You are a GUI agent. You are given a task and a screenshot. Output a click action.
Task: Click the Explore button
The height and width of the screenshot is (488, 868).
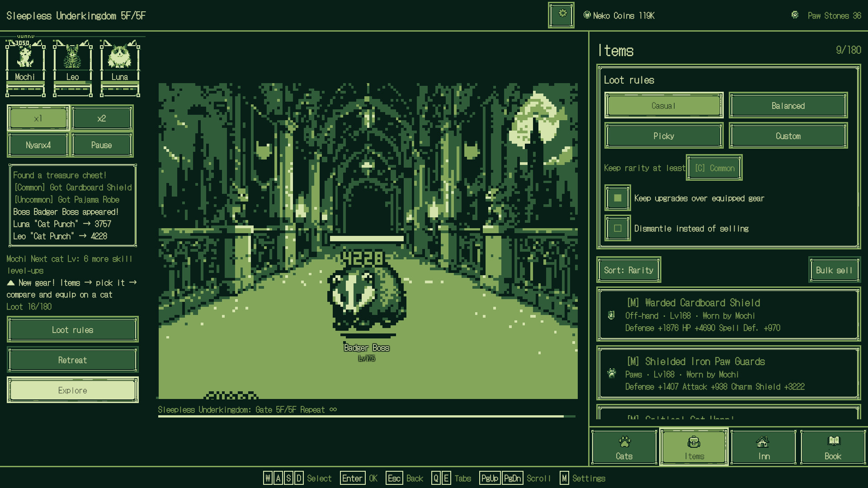[72, 390]
